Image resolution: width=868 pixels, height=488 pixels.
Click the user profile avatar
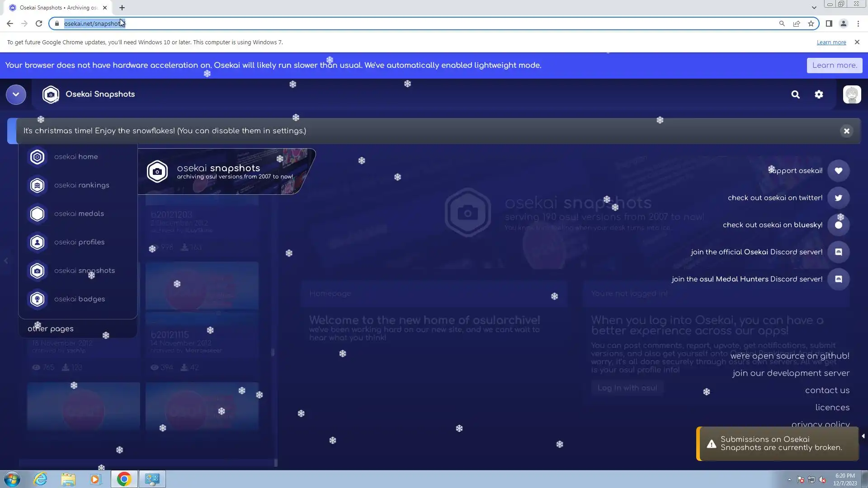click(x=852, y=94)
